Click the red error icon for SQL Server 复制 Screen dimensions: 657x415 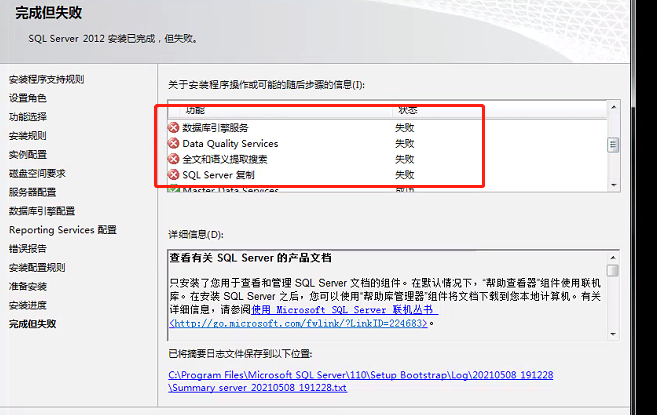tap(173, 174)
